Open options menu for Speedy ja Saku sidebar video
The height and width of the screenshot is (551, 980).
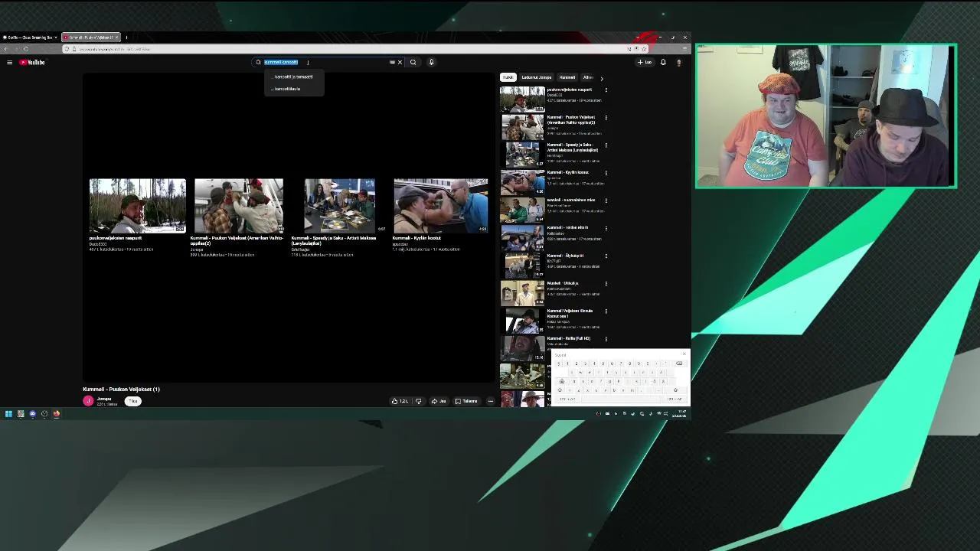point(606,145)
